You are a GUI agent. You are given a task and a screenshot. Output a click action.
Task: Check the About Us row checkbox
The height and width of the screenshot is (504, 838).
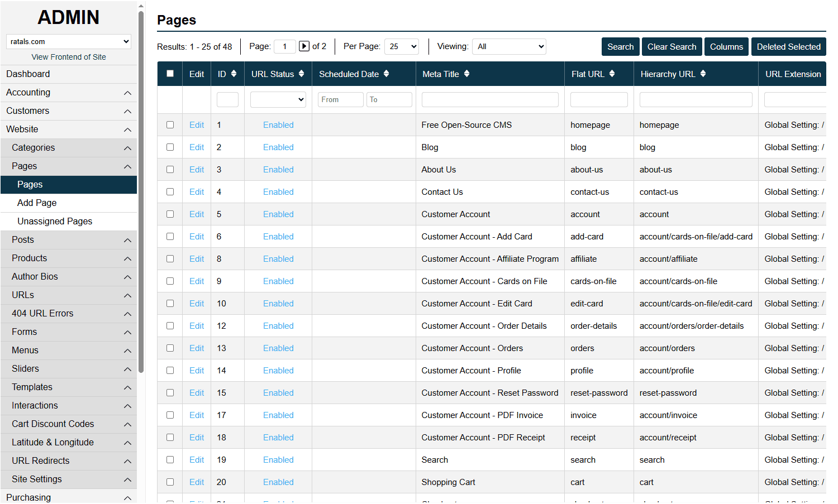click(170, 170)
